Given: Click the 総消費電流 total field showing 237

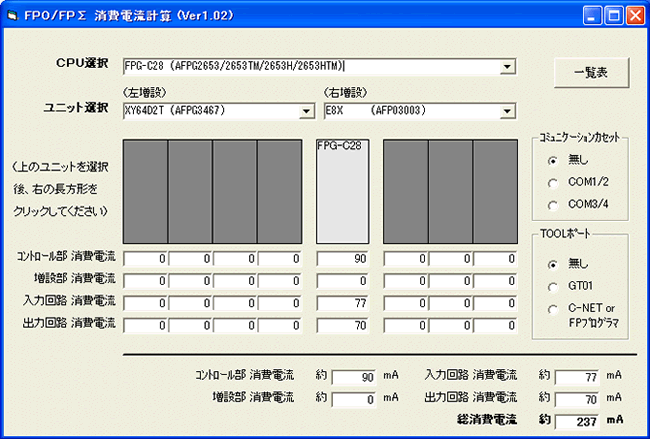Looking at the screenshot, I should click(577, 420).
